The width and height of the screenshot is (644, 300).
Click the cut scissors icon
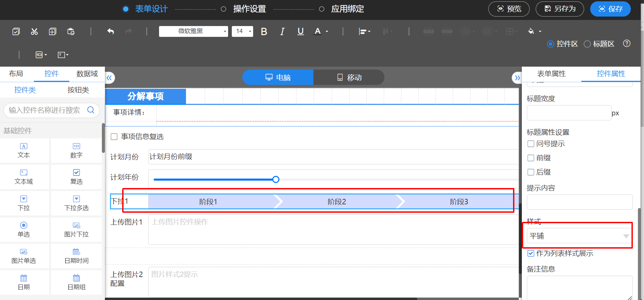pyautogui.click(x=34, y=31)
